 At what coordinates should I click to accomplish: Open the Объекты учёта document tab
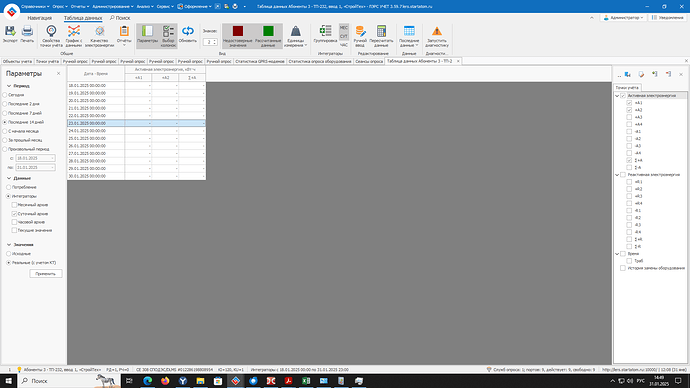[x=17, y=61]
